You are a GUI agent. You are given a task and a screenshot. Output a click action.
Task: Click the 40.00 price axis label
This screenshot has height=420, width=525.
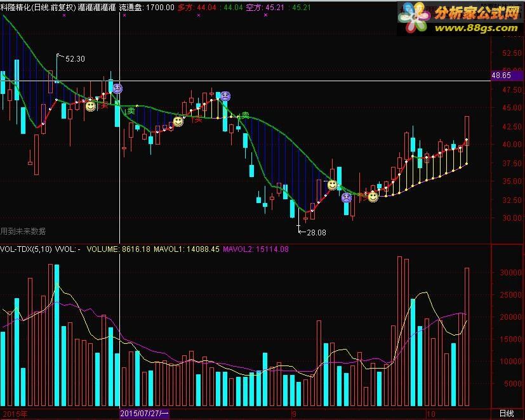point(512,144)
